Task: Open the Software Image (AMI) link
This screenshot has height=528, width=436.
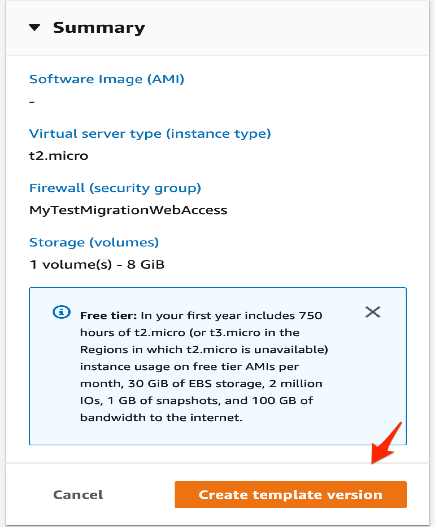Action: coord(107,79)
